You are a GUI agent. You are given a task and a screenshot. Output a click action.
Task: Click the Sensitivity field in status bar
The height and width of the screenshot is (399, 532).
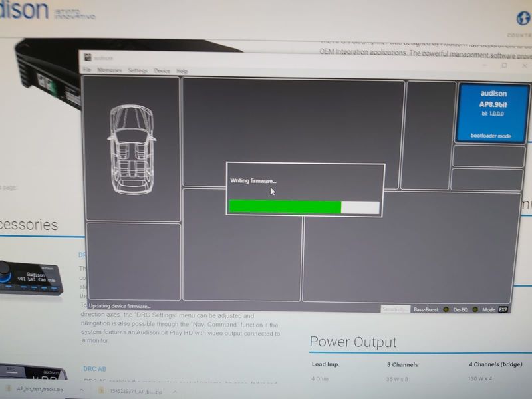(395, 309)
